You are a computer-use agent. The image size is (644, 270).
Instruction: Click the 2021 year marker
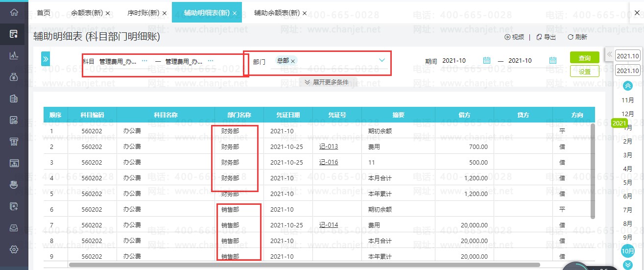click(x=620, y=123)
